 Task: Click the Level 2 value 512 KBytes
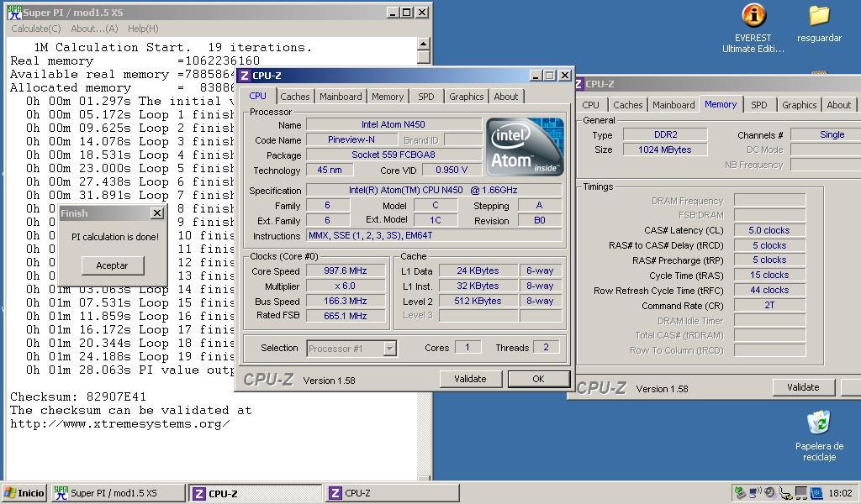click(x=478, y=301)
